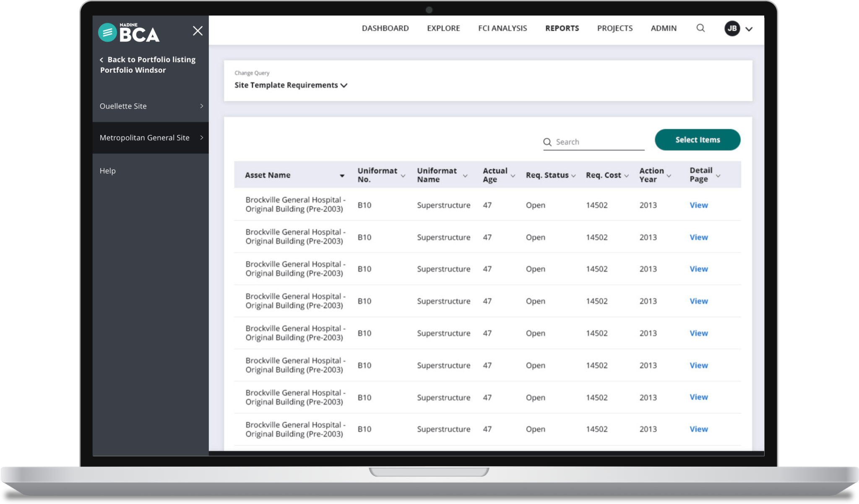Open the Action Year column chevron
This screenshot has height=504, width=859.
click(669, 176)
